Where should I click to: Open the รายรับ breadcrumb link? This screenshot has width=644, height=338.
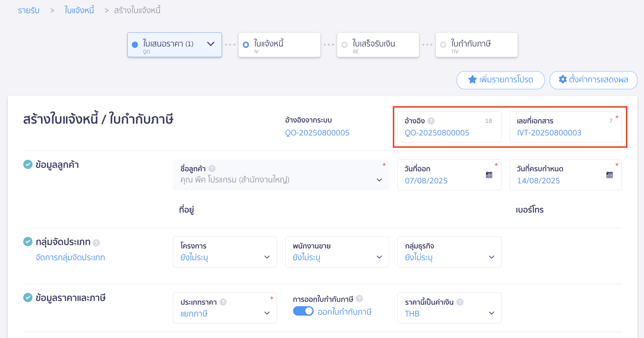click(29, 11)
